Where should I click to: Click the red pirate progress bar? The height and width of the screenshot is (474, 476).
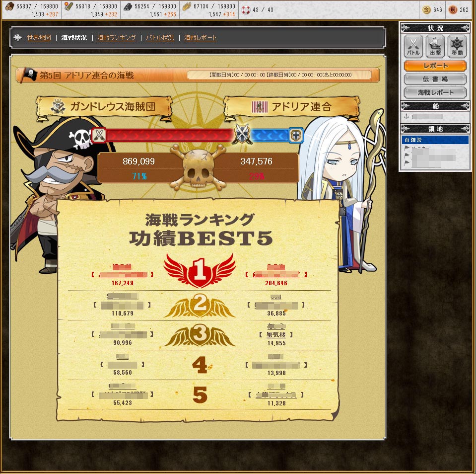tap(169, 136)
